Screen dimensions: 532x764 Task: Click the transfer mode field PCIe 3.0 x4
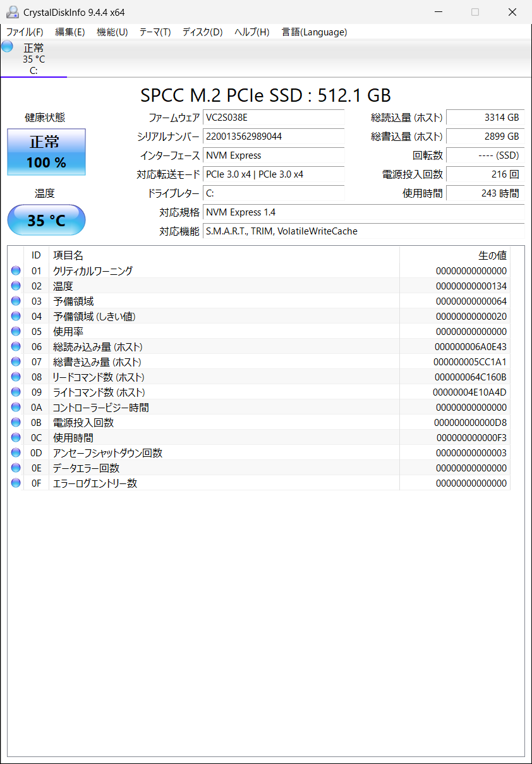click(x=274, y=174)
